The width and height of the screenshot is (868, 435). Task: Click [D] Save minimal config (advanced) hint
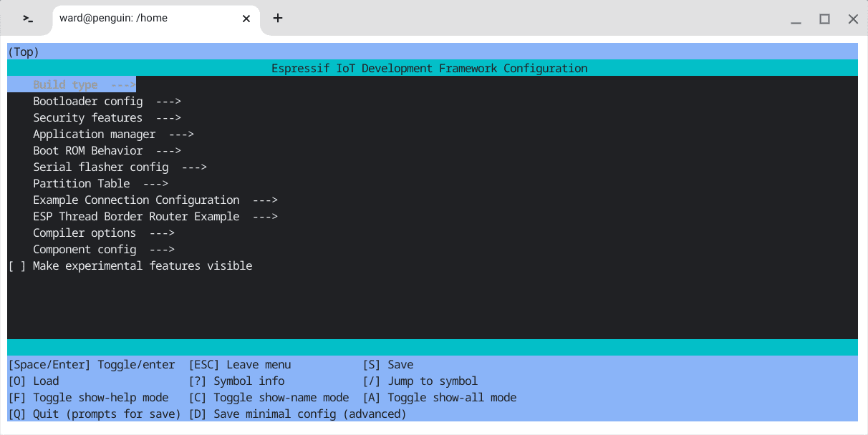click(x=297, y=414)
